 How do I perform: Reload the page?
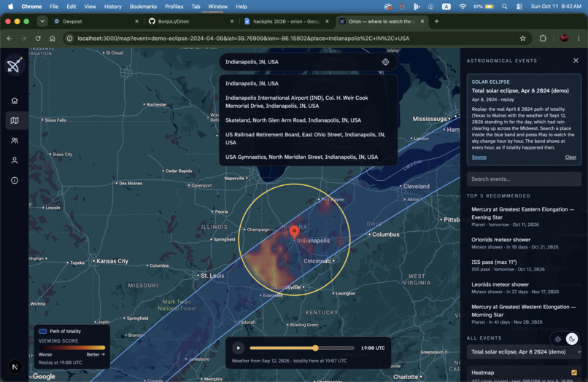38,38
